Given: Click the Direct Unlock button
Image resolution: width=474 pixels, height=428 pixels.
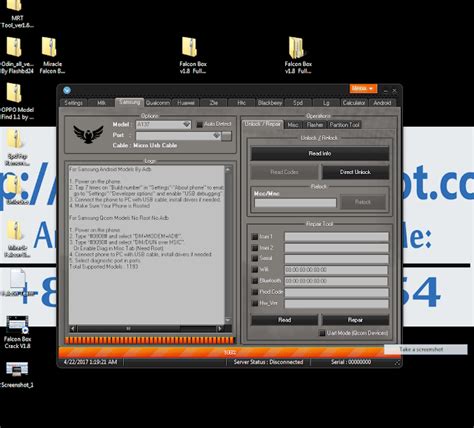Looking at the screenshot, I should point(355,172).
